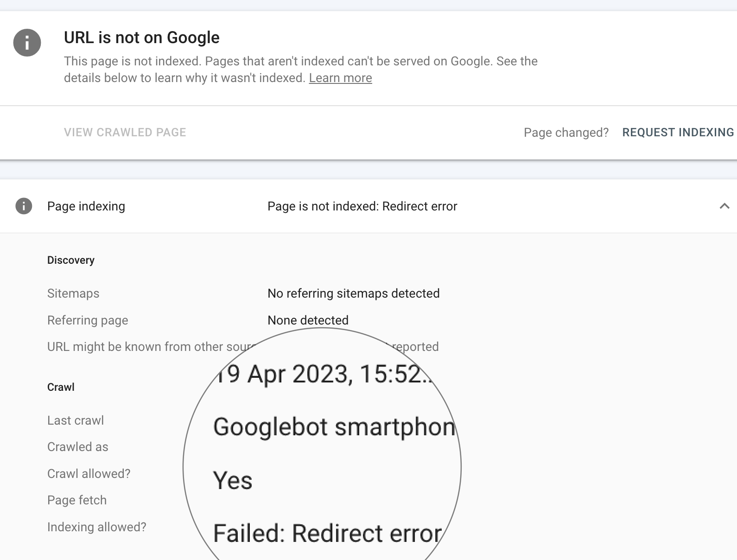
Task: Click the Page fetch label
Action: [77, 500]
